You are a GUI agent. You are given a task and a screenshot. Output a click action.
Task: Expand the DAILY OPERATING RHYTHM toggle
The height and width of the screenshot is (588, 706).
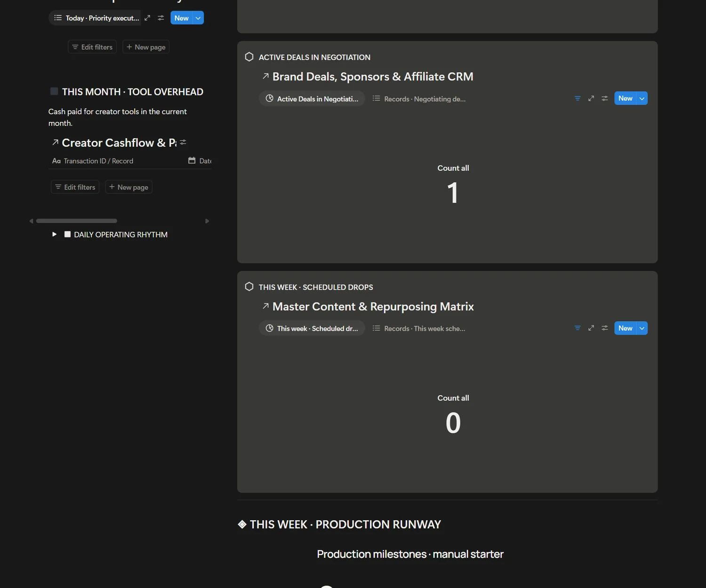click(x=54, y=234)
